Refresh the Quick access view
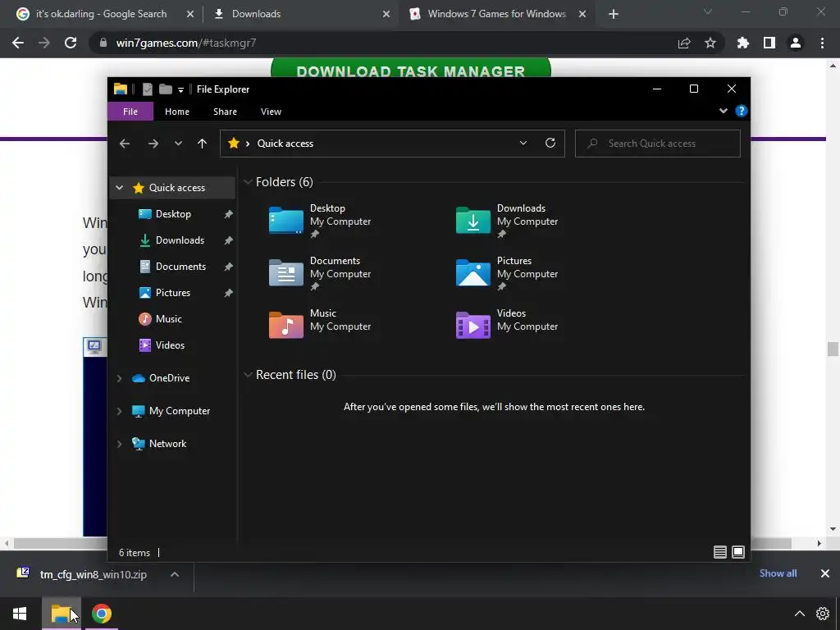This screenshot has height=630, width=840. [x=550, y=143]
